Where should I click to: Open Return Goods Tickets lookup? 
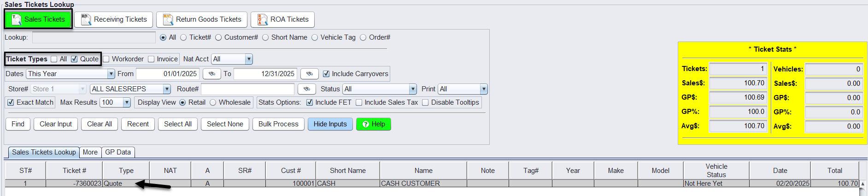(x=202, y=19)
